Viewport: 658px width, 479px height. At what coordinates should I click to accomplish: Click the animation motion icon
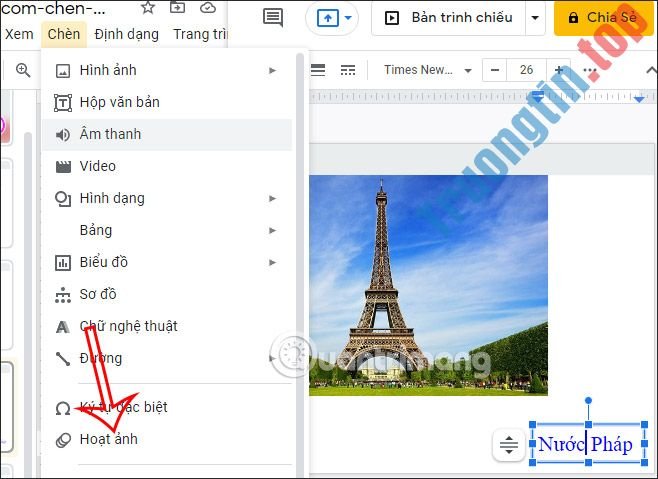63,440
